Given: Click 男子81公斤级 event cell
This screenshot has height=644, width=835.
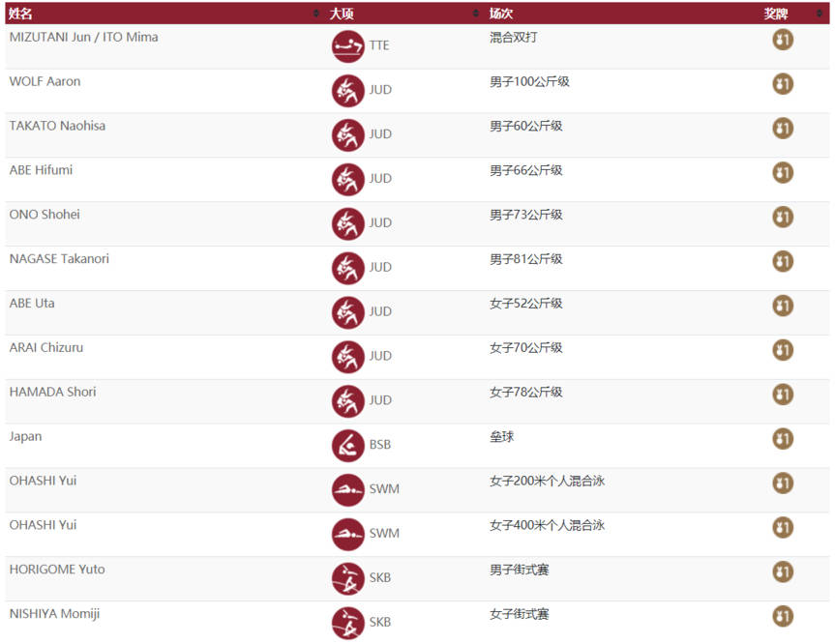Looking at the screenshot, I should [x=525, y=259].
